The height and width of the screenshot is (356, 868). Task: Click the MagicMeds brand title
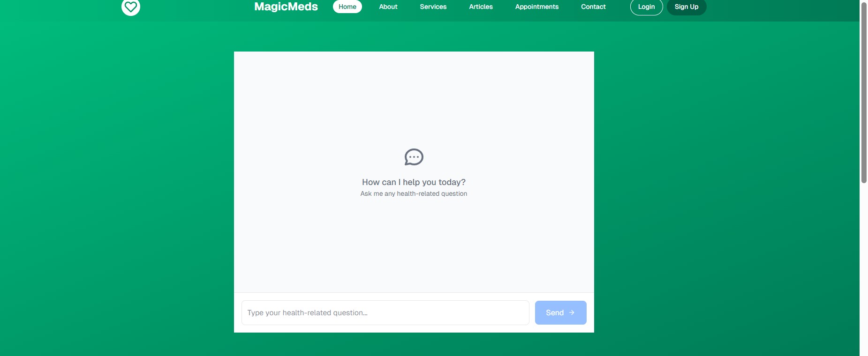pyautogui.click(x=286, y=7)
